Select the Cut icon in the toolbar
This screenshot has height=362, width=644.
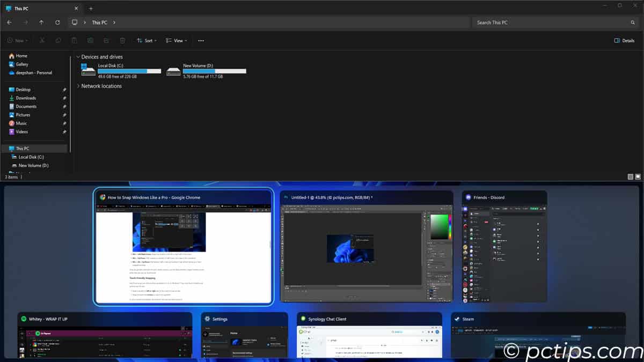click(x=42, y=41)
